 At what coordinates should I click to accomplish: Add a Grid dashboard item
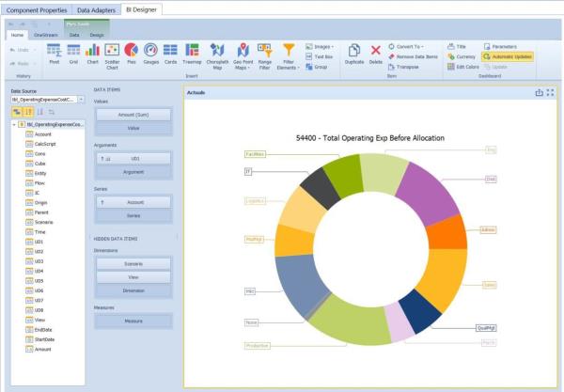73,53
